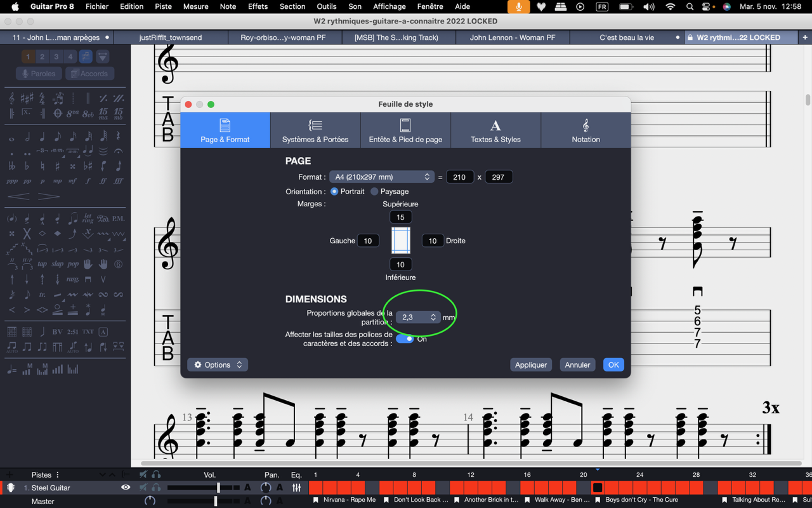Adjust the Master volume slider
Screen dimensions: 812x508
[x=216, y=501]
